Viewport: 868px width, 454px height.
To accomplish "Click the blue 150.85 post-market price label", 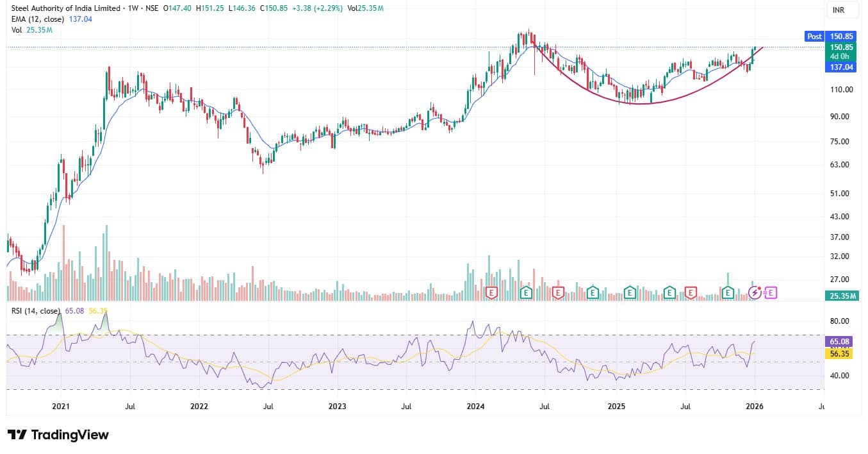I will pos(840,37).
